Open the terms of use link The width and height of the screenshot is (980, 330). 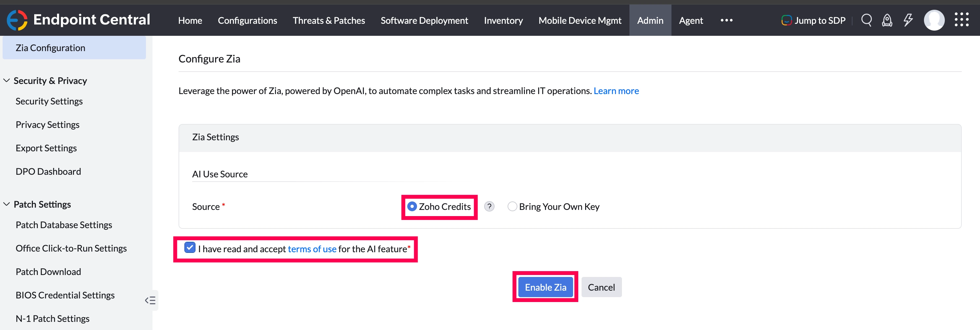click(312, 249)
